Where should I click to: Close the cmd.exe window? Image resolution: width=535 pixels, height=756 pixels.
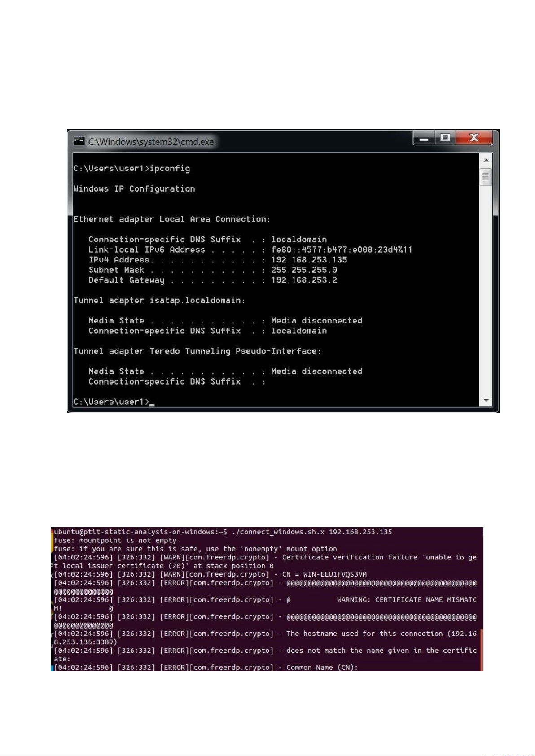[474, 138]
